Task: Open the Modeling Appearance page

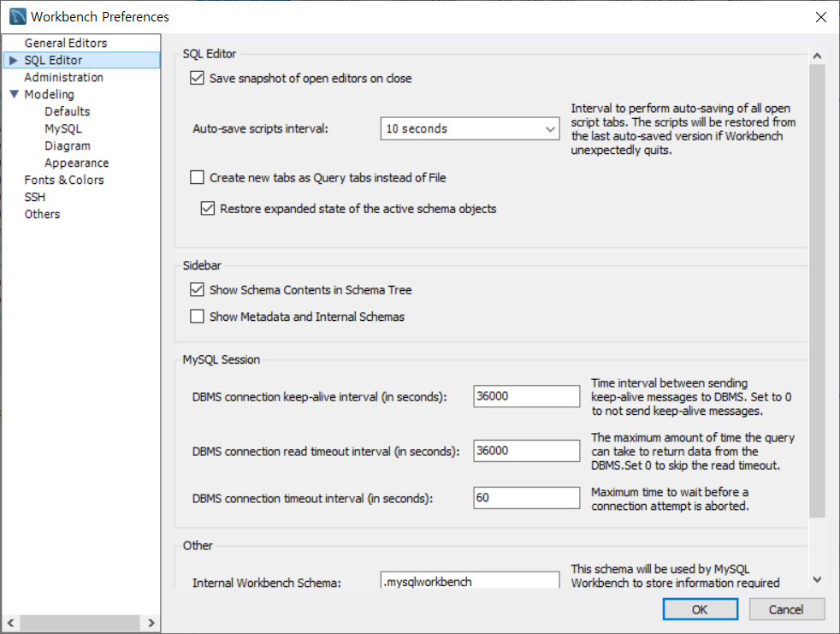Action: pos(77,163)
